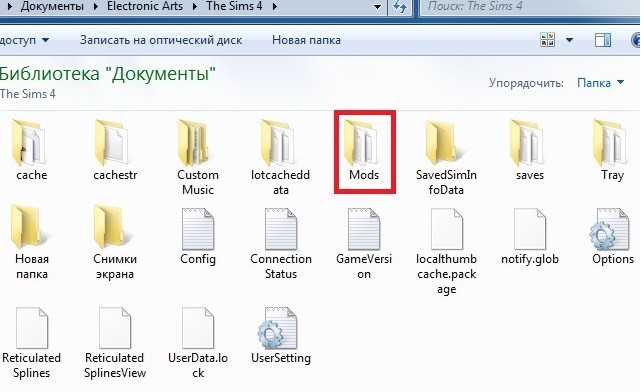
Task: Expand the arrow before Документы breadcrumb
Action: 10,7
